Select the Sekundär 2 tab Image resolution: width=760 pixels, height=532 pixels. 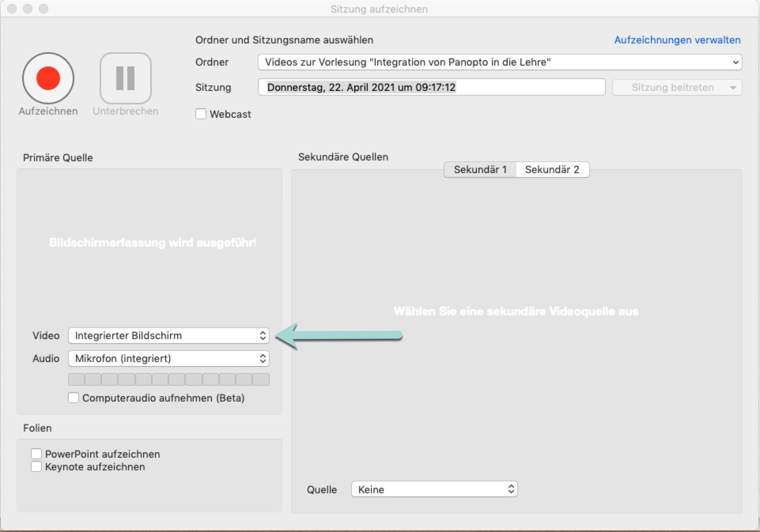[x=552, y=169]
